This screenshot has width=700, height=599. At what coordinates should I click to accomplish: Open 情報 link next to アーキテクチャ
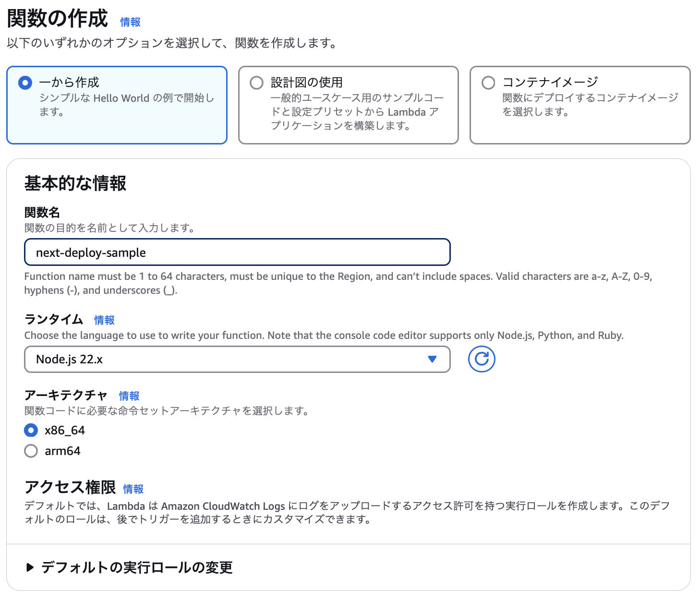click(129, 396)
